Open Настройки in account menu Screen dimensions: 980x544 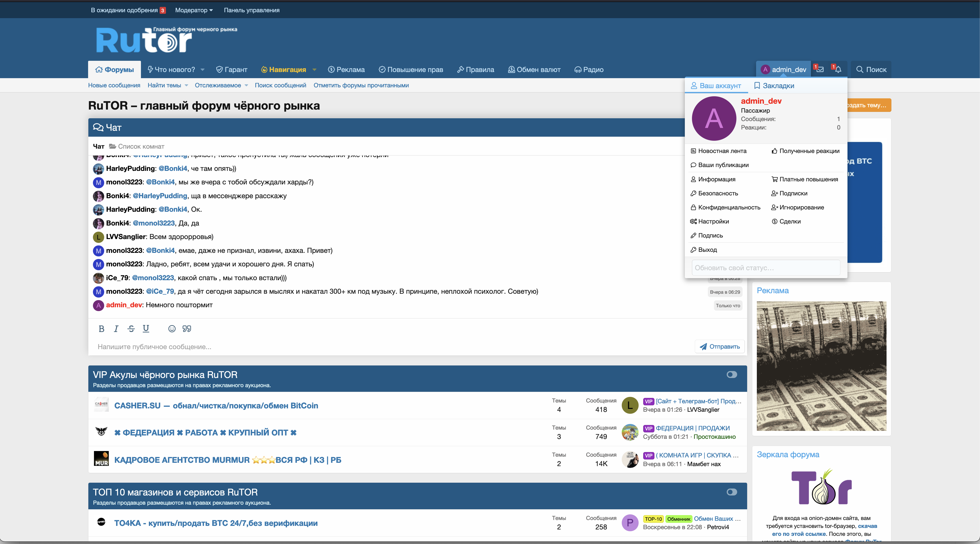(710, 221)
